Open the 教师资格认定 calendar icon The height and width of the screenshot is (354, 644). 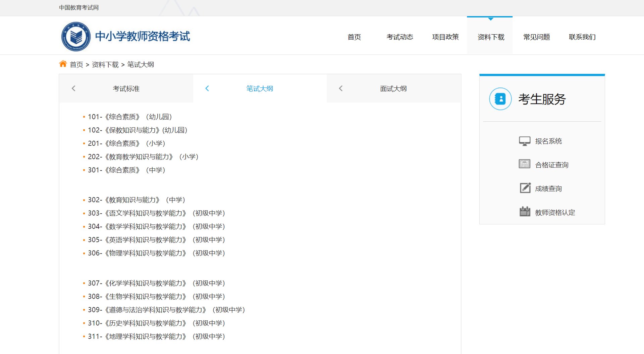[524, 212]
